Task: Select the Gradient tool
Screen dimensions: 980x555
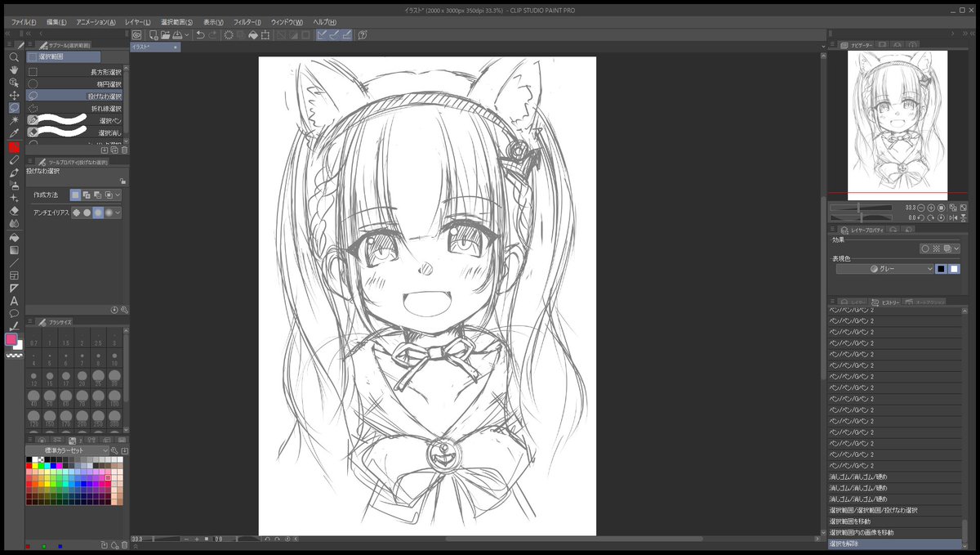Action: [14, 250]
